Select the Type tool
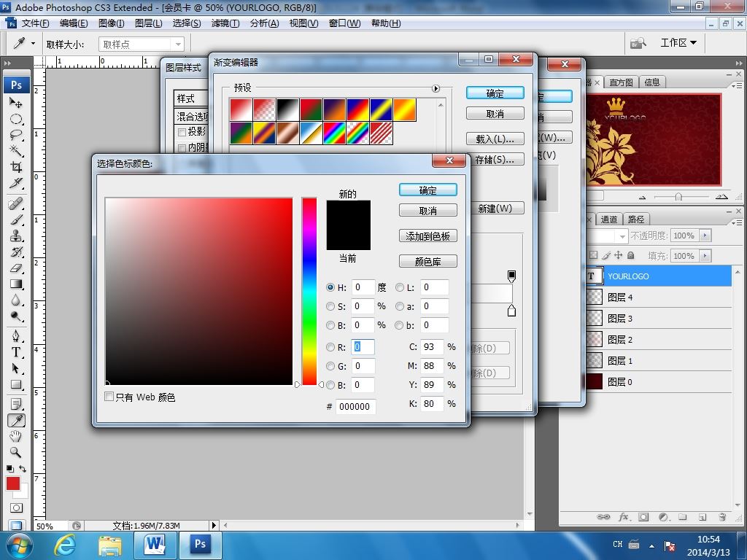The width and height of the screenshot is (747, 560). point(16,352)
